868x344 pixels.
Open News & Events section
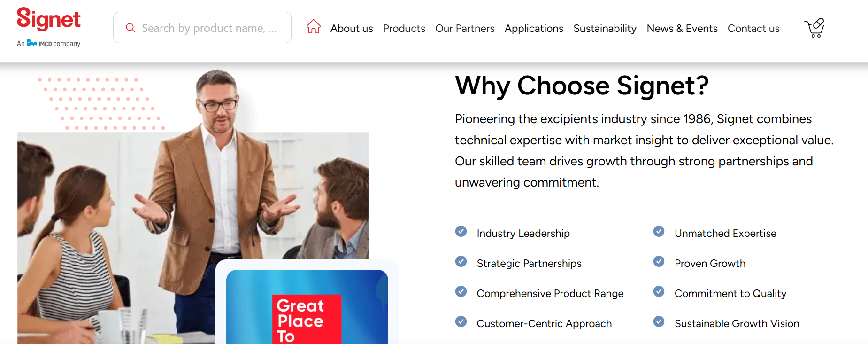click(682, 29)
